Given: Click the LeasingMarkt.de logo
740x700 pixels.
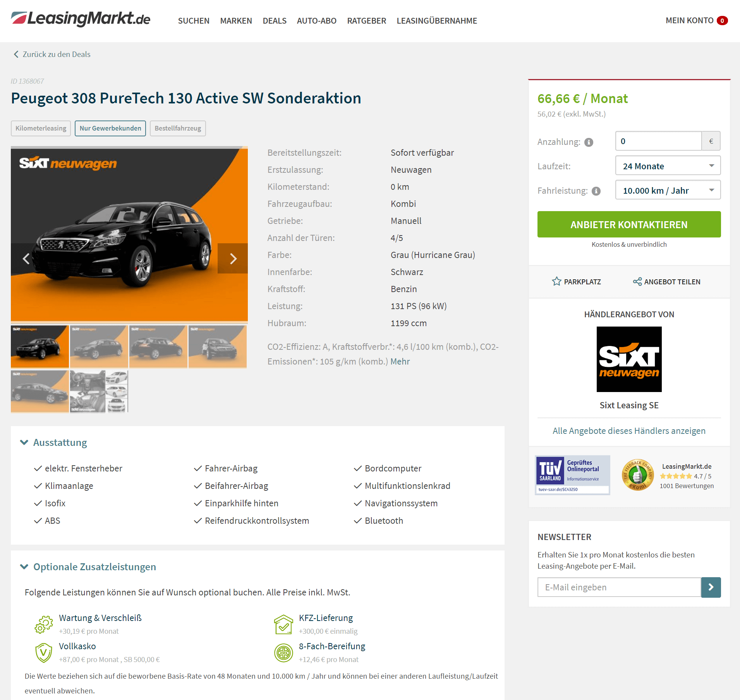Looking at the screenshot, I should point(81,19).
